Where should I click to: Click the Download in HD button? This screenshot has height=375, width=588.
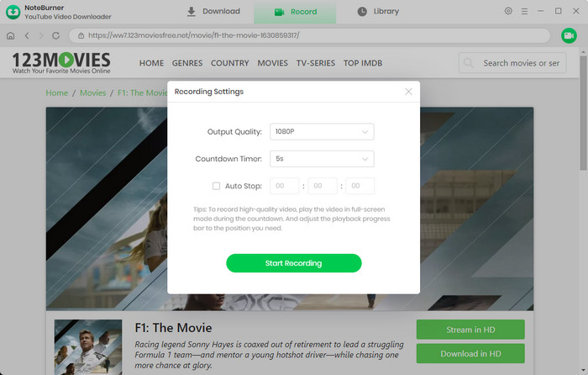tap(470, 354)
